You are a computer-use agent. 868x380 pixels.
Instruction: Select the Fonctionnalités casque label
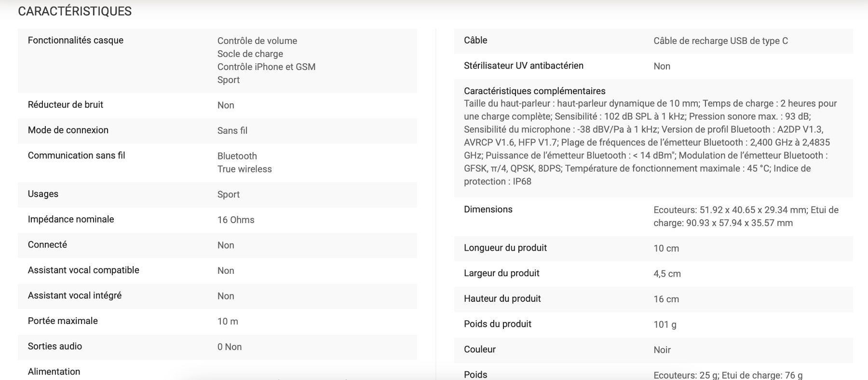tap(76, 40)
